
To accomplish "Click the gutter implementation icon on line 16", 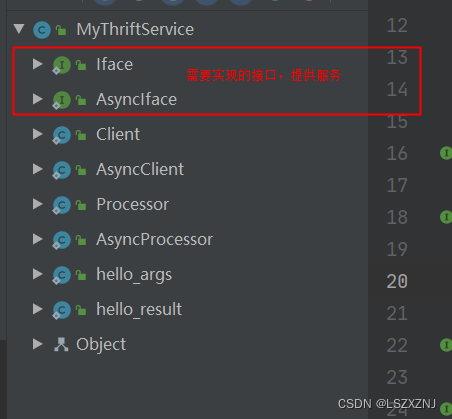I will [x=446, y=153].
